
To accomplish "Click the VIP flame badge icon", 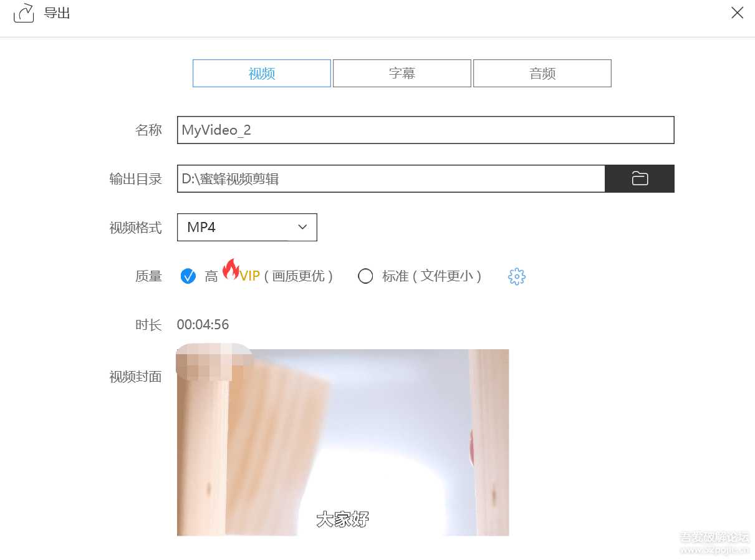I will pos(231,269).
